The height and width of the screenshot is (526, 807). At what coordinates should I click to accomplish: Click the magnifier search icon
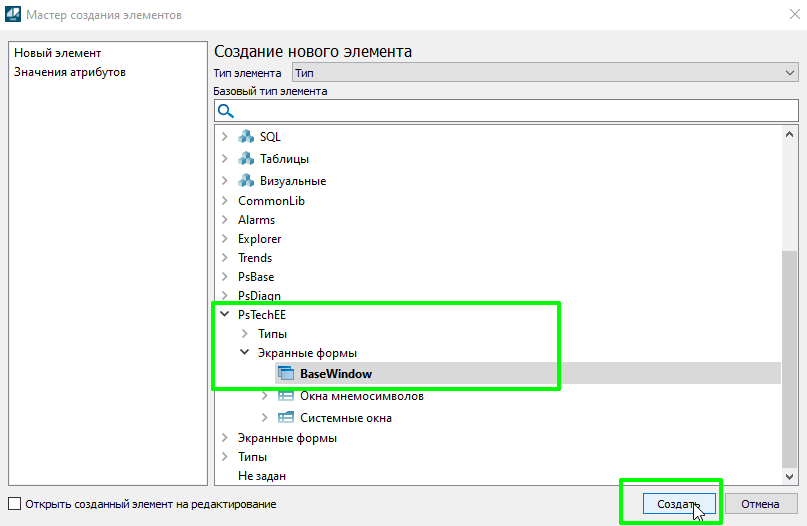pyautogui.click(x=226, y=111)
